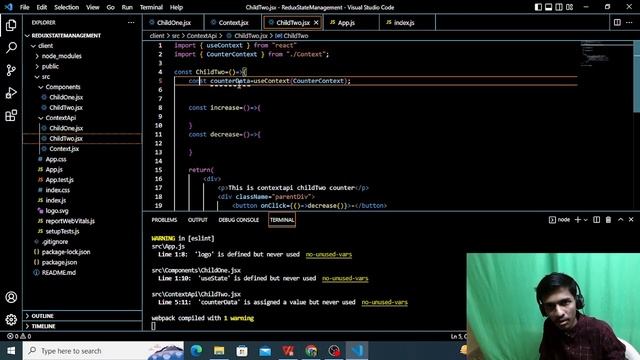Split the editor to the right
Screen dimensions: 640x360
point(617,22)
